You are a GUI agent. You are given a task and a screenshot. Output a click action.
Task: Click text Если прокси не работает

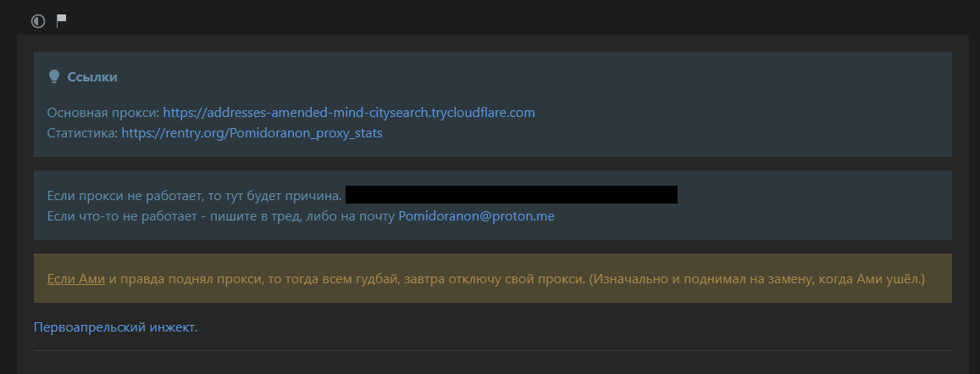(x=125, y=196)
